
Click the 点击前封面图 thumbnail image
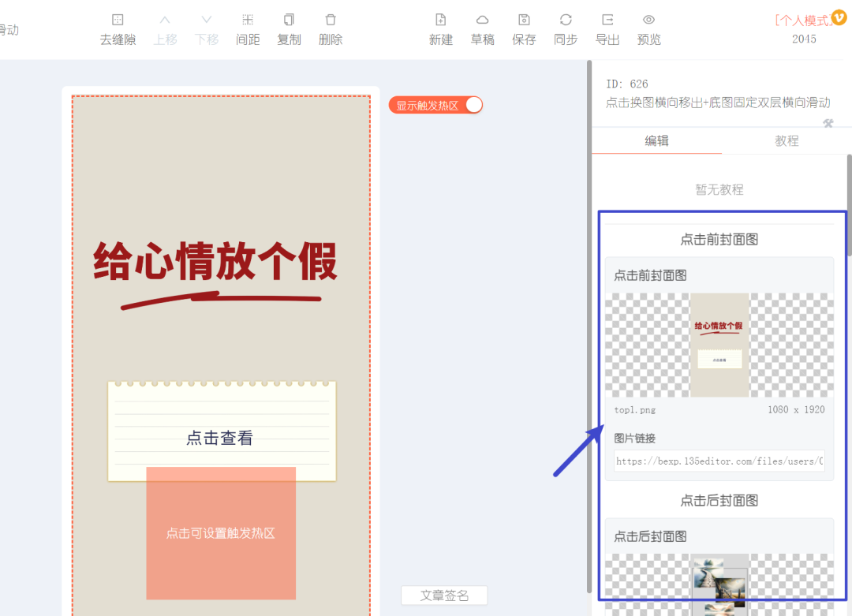pyautogui.click(x=719, y=345)
